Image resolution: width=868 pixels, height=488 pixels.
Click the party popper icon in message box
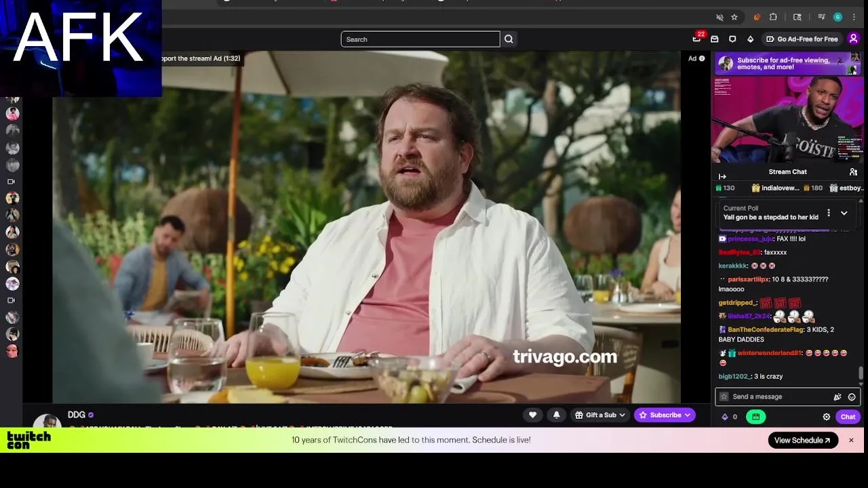pos(837,397)
